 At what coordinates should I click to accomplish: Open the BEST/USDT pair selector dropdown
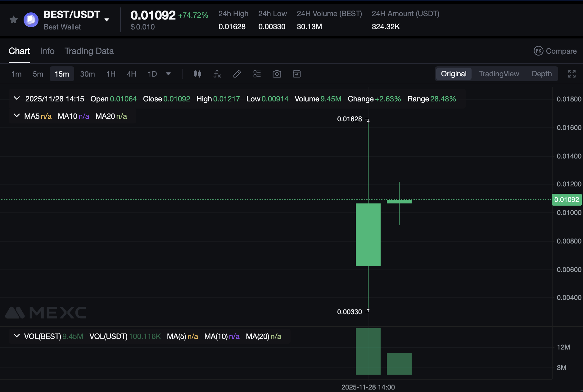pyautogui.click(x=106, y=20)
